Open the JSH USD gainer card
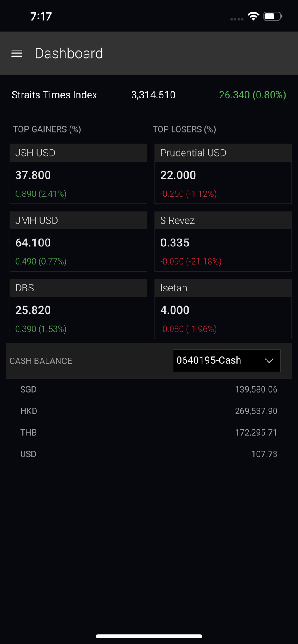 (x=78, y=174)
